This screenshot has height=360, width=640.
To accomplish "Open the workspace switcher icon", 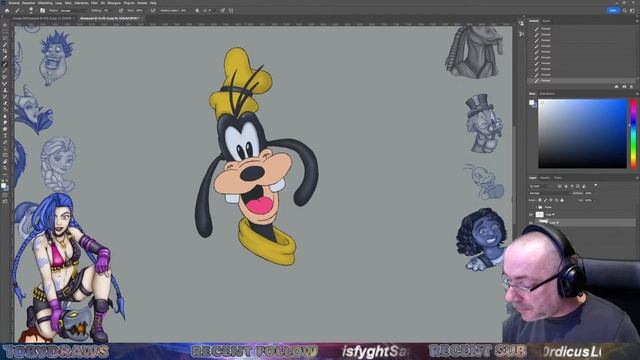I will [x=633, y=10].
